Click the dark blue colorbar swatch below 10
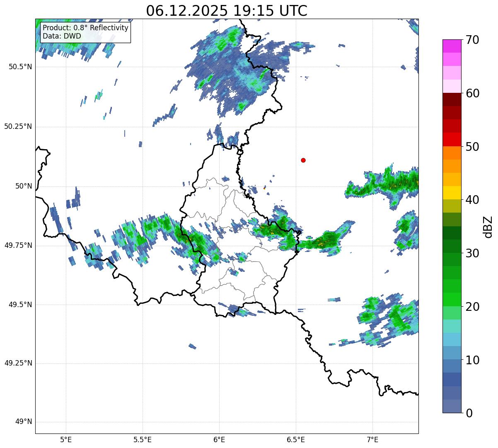The width and height of the screenshot is (498, 448). 452,379
